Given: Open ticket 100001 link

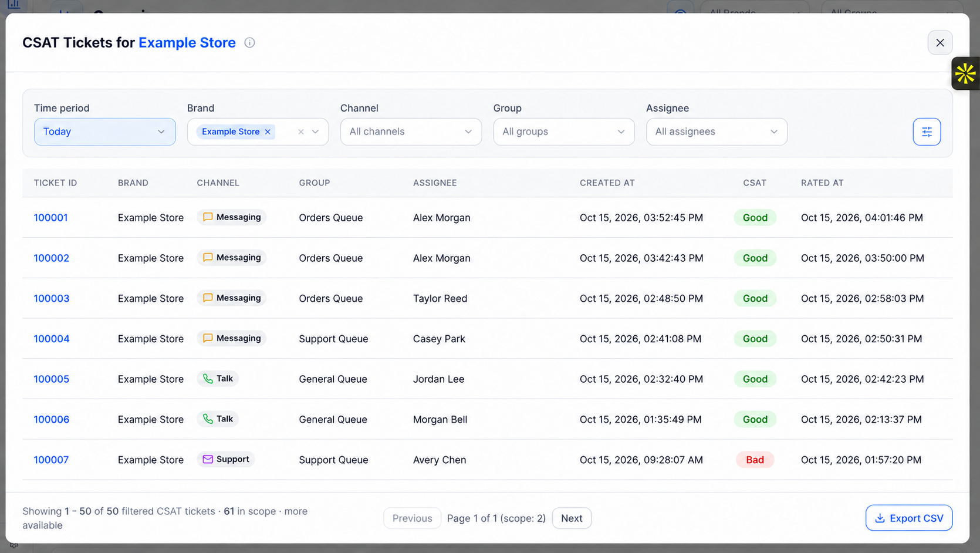Looking at the screenshot, I should (x=50, y=218).
